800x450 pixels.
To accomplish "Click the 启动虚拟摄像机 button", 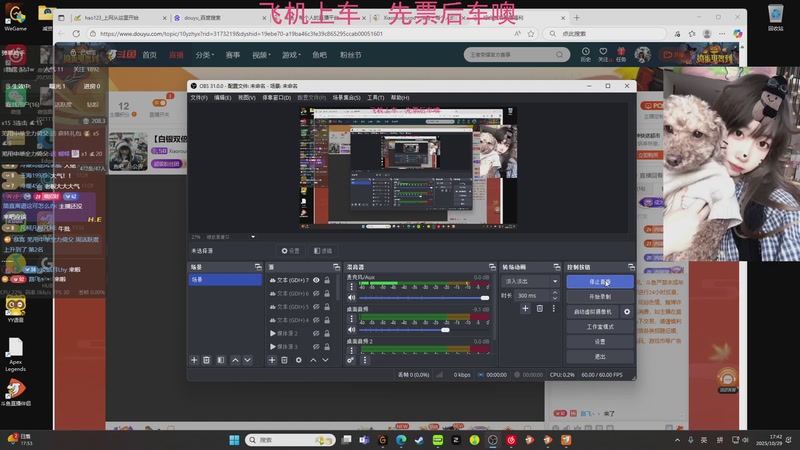I will [593, 312].
